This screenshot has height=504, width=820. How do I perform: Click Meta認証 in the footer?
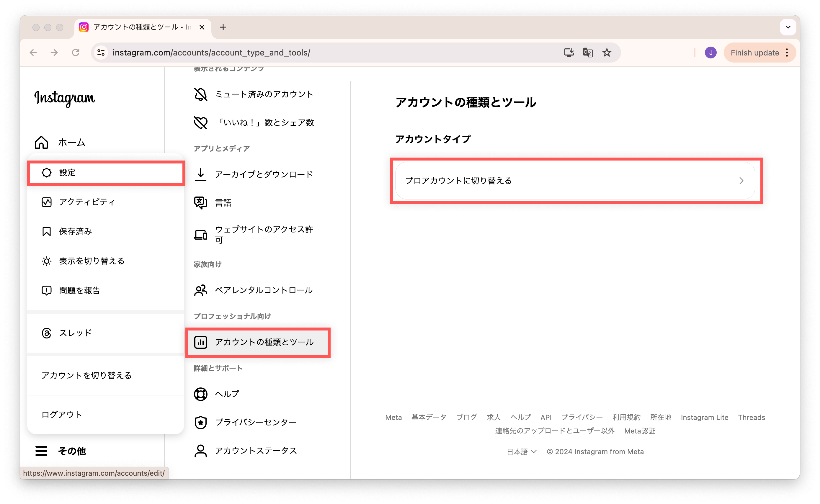[x=639, y=431]
